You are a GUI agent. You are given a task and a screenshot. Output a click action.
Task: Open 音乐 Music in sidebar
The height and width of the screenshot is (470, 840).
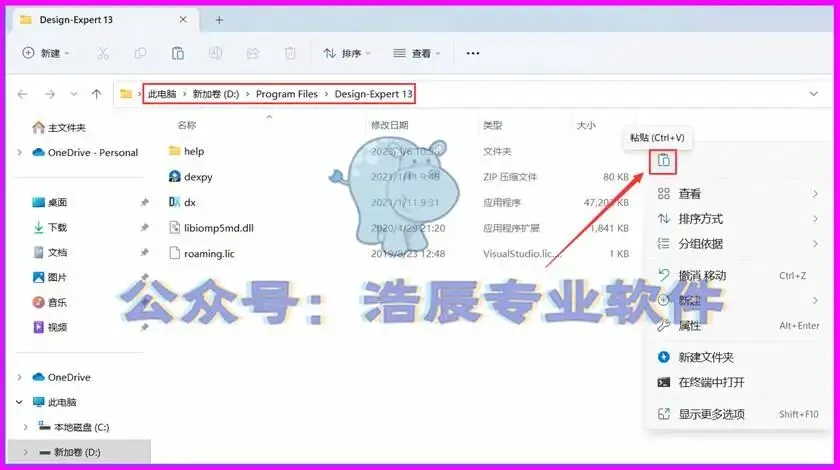pyautogui.click(x=50, y=302)
